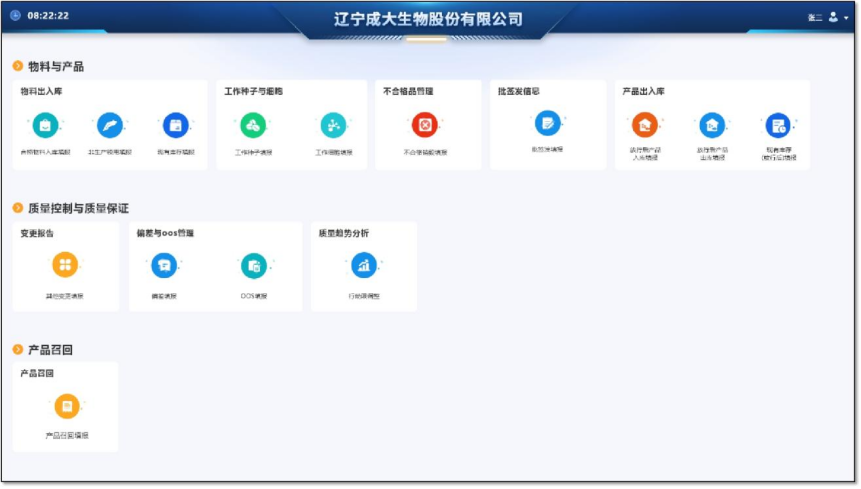Viewport: 861px width, 489px height.
Task: Click orange arrow icon beside 产品召回 section heading
Action: [18, 349]
